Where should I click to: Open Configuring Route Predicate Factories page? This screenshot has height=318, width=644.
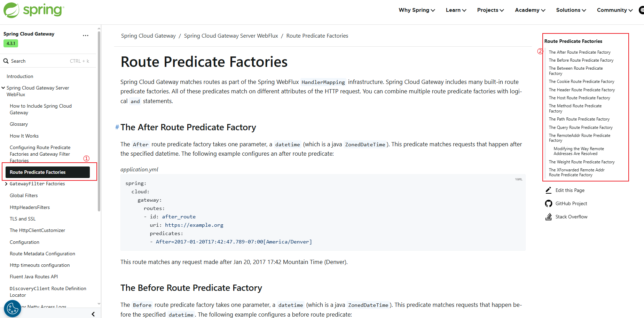point(40,154)
